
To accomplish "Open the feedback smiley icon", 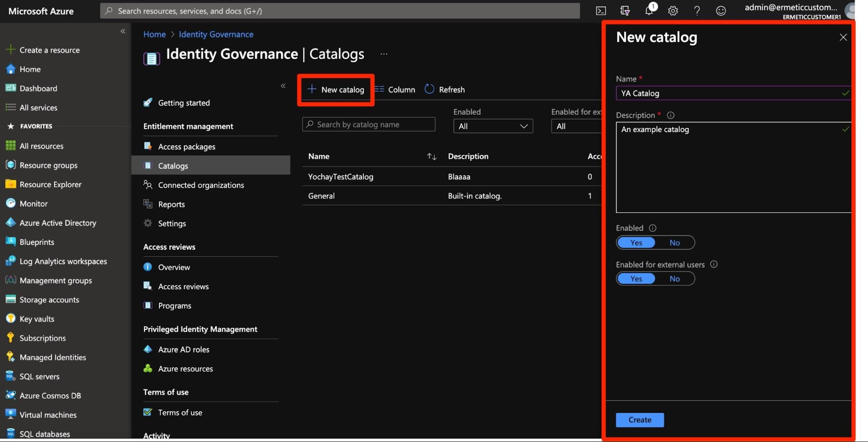I will click(721, 11).
